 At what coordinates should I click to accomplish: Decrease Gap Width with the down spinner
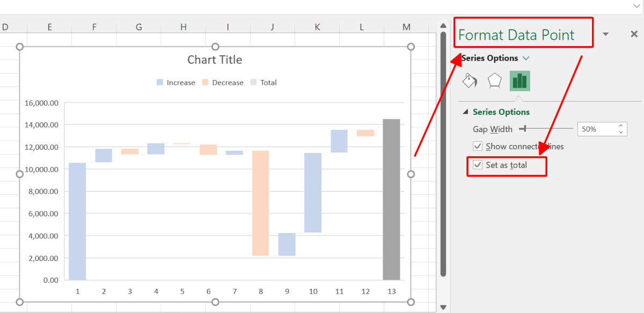621,132
